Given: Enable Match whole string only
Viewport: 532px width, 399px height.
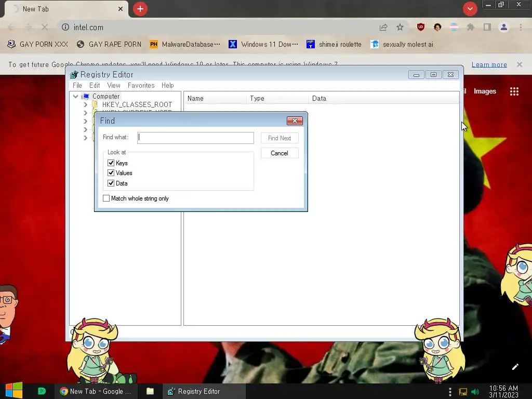Looking at the screenshot, I should pos(106,198).
